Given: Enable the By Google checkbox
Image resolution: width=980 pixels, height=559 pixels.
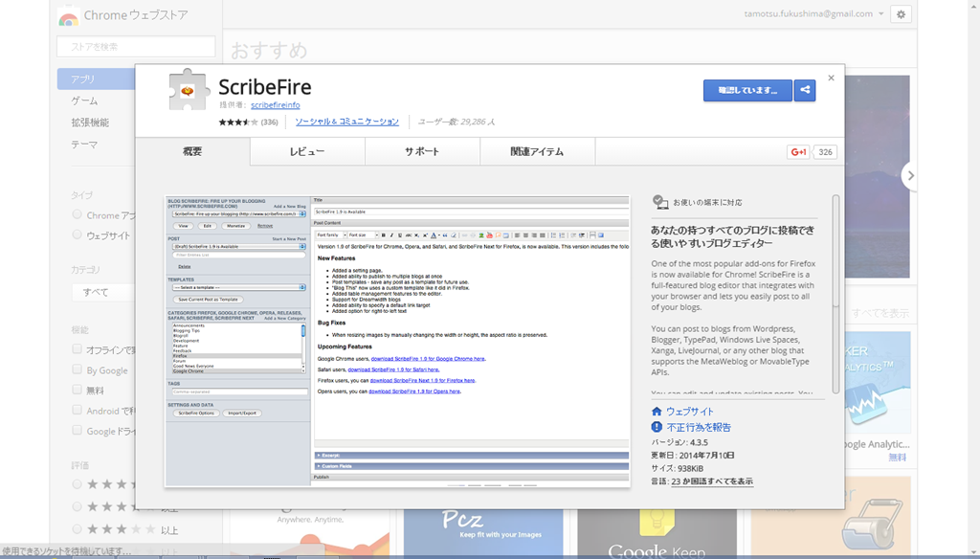Looking at the screenshot, I should click(x=78, y=370).
